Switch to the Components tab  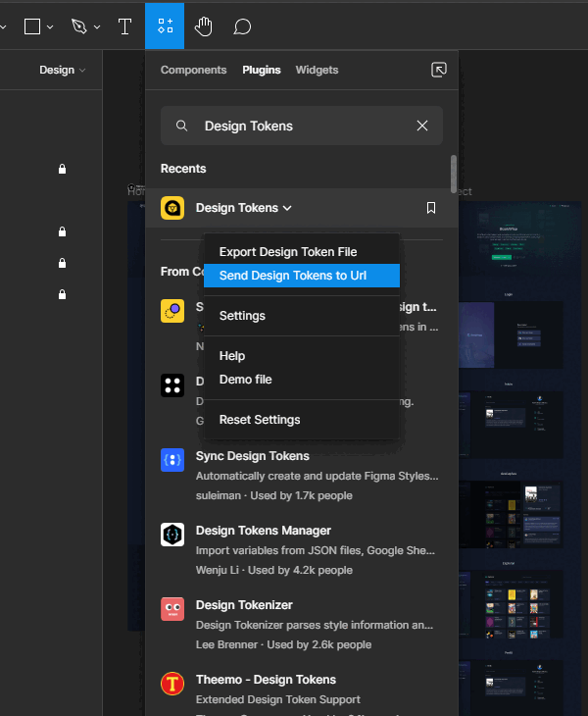tap(193, 70)
